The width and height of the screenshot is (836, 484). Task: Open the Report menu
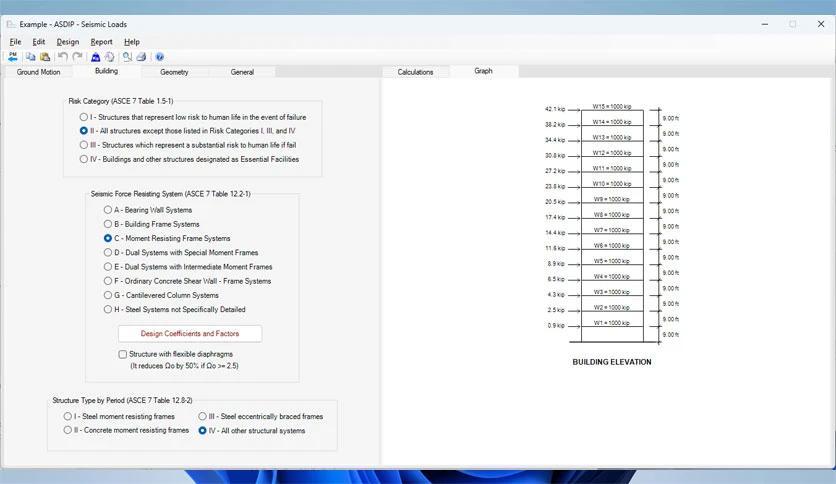pyautogui.click(x=101, y=42)
